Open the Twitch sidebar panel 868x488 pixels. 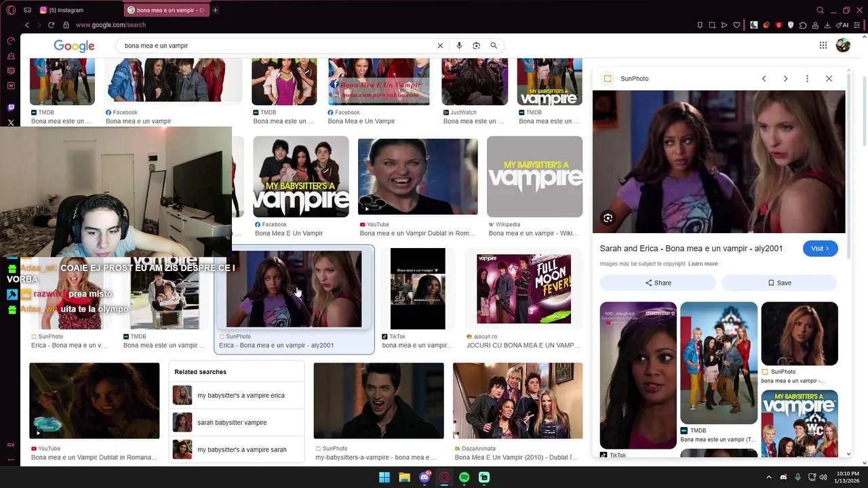(x=11, y=108)
